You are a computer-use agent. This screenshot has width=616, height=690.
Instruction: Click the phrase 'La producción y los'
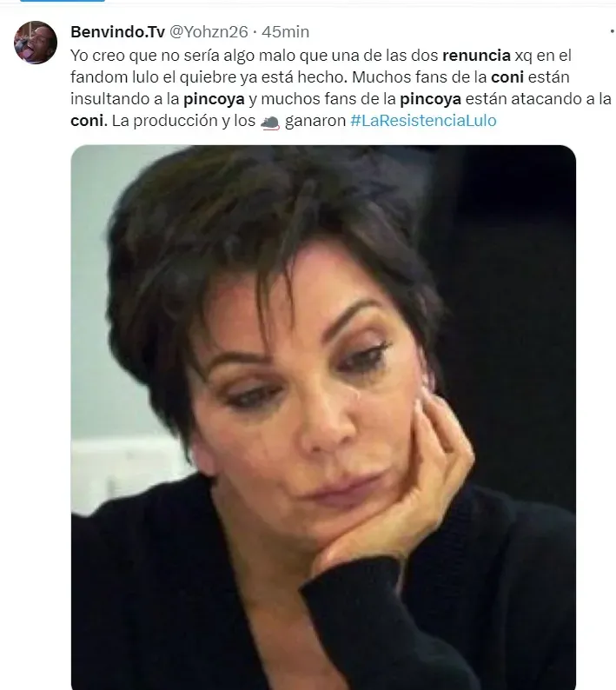click(x=183, y=121)
